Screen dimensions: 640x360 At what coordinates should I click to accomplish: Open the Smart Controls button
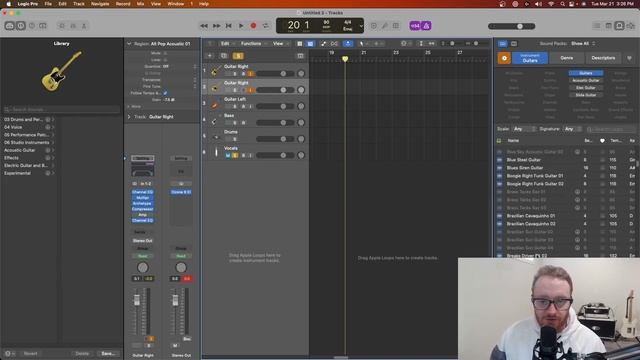[62, 26]
